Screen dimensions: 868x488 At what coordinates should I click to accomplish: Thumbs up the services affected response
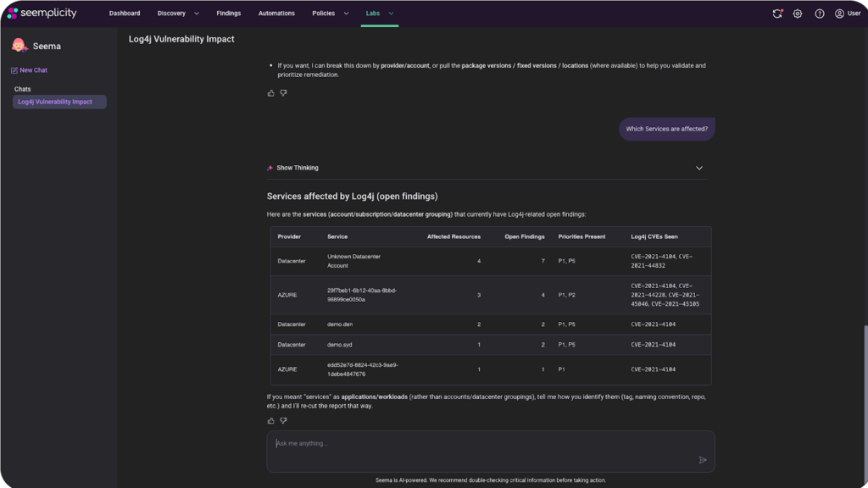click(270, 420)
